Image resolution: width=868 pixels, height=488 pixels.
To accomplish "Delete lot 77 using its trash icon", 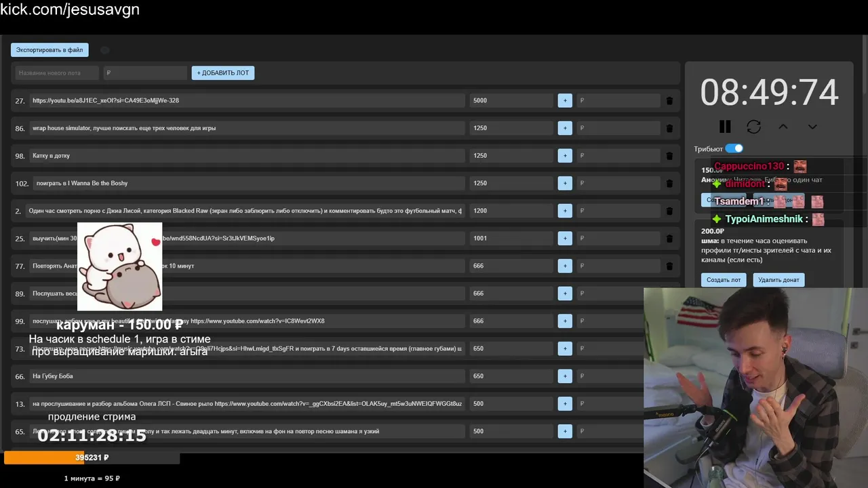I will [669, 266].
